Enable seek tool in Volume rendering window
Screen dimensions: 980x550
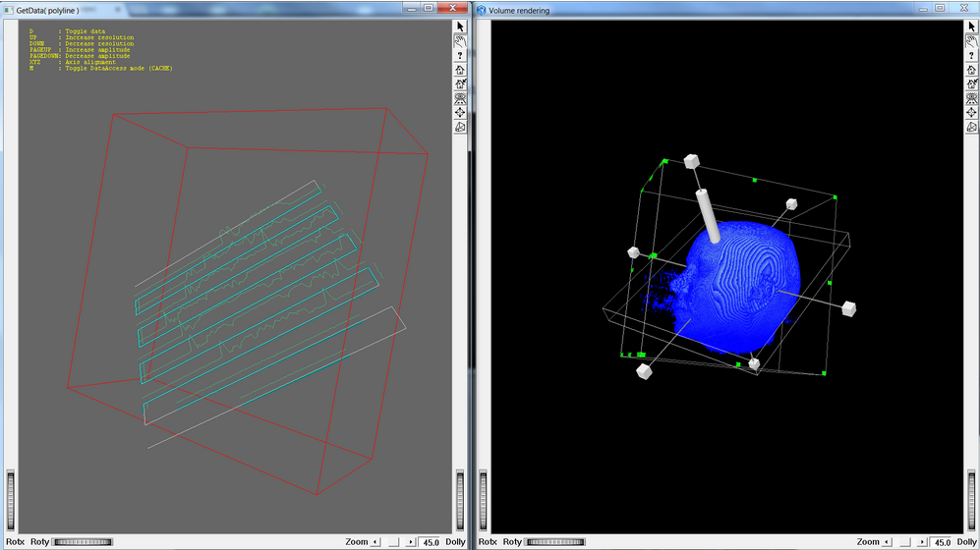pyautogui.click(x=971, y=113)
